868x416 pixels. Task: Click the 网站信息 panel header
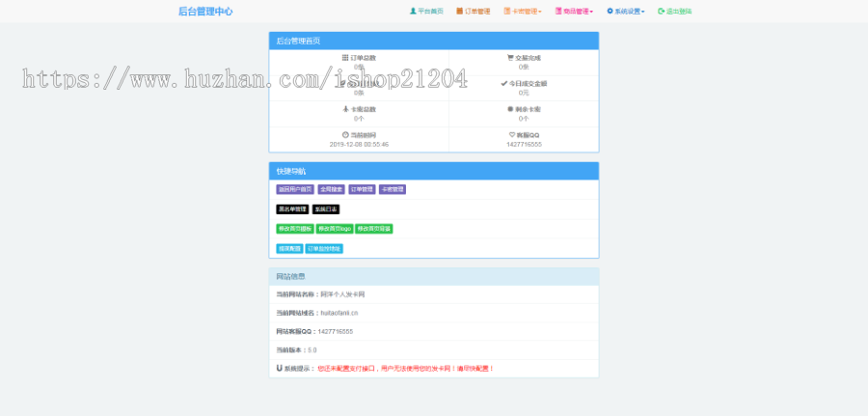click(x=434, y=276)
